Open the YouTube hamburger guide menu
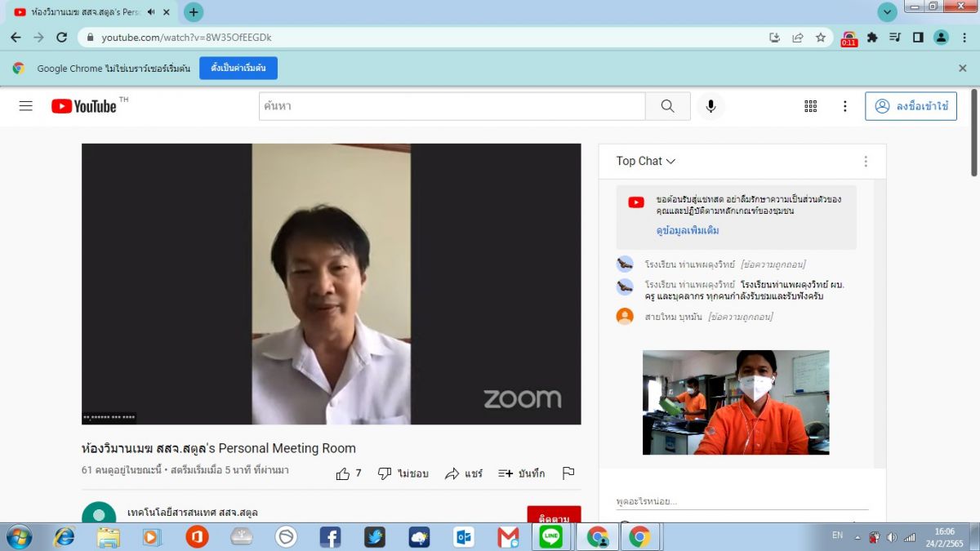 click(25, 106)
